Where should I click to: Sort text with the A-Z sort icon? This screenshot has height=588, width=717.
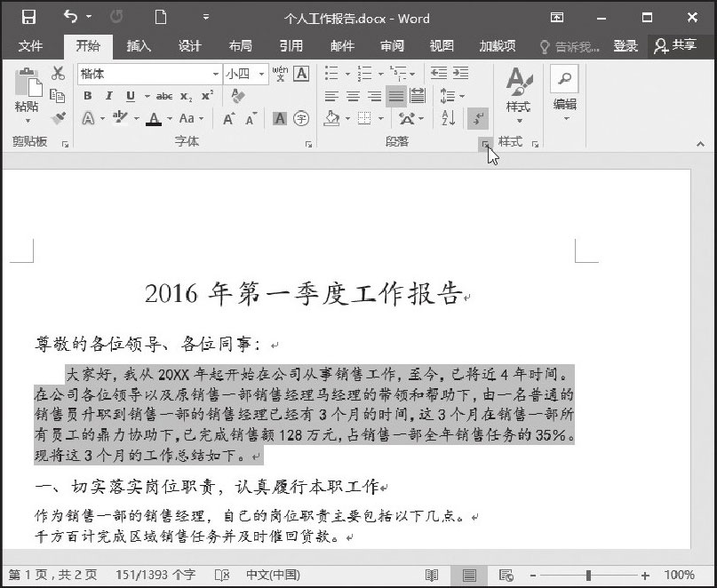449,119
